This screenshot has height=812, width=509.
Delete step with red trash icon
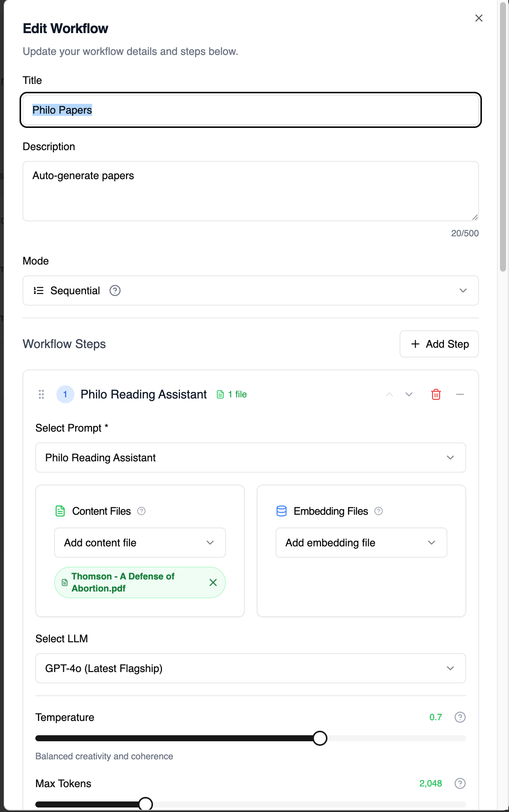click(x=436, y=394)
